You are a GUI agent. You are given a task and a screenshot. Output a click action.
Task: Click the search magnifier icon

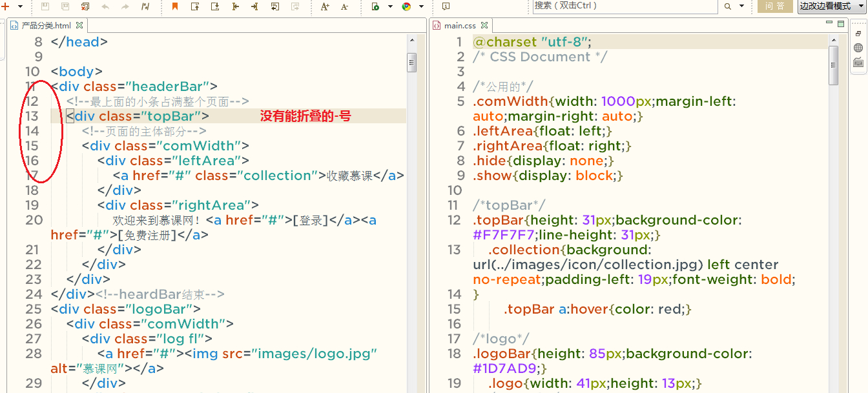[727, 6]
